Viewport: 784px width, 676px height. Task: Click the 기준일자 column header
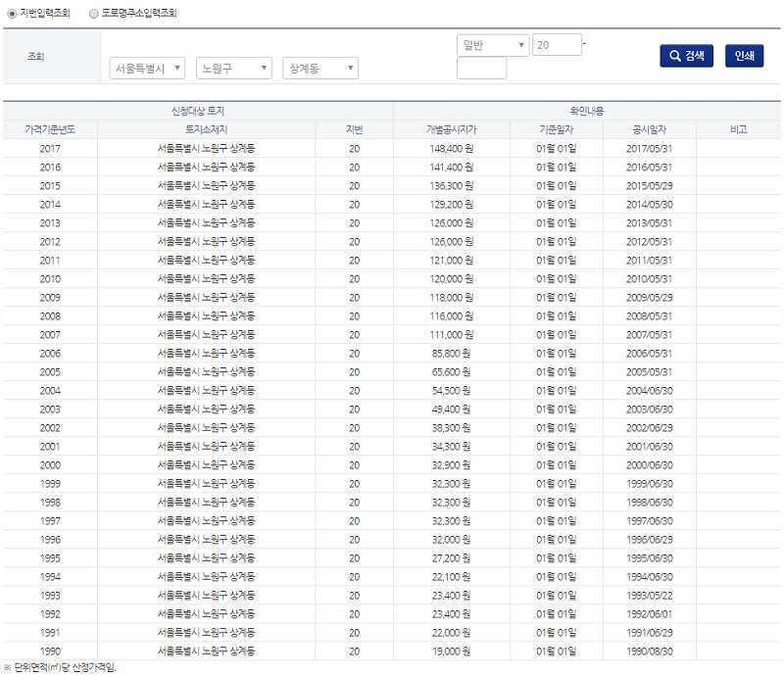click(556, 129)
